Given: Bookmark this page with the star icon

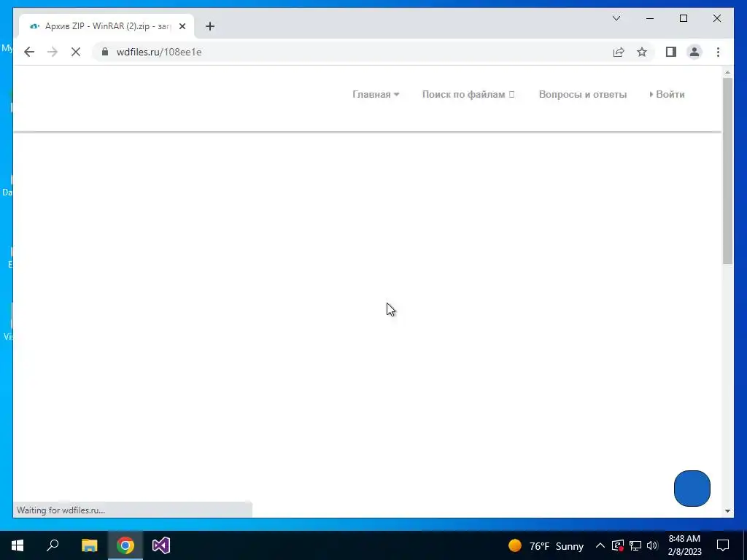Looking at the screenshot, I should (x=642, y=52).
